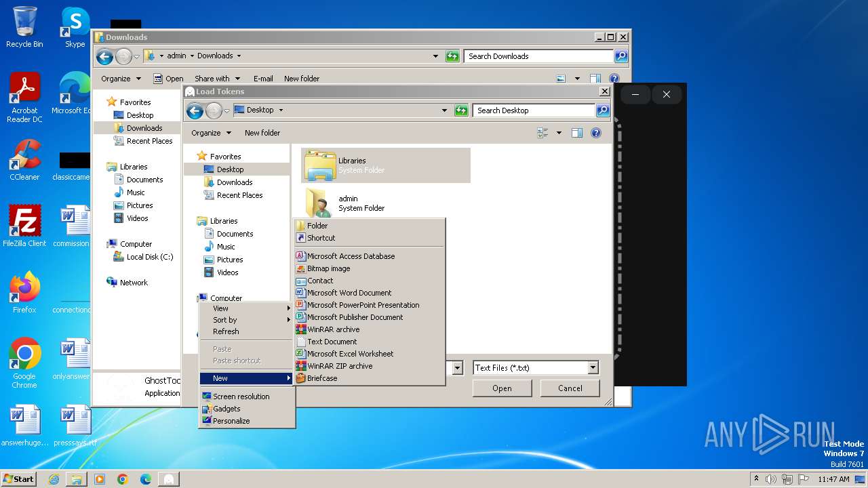Click the Open button in Load Tokens
Screen dimensions: 868x488
pyautogui.click(x=502, y=388)
